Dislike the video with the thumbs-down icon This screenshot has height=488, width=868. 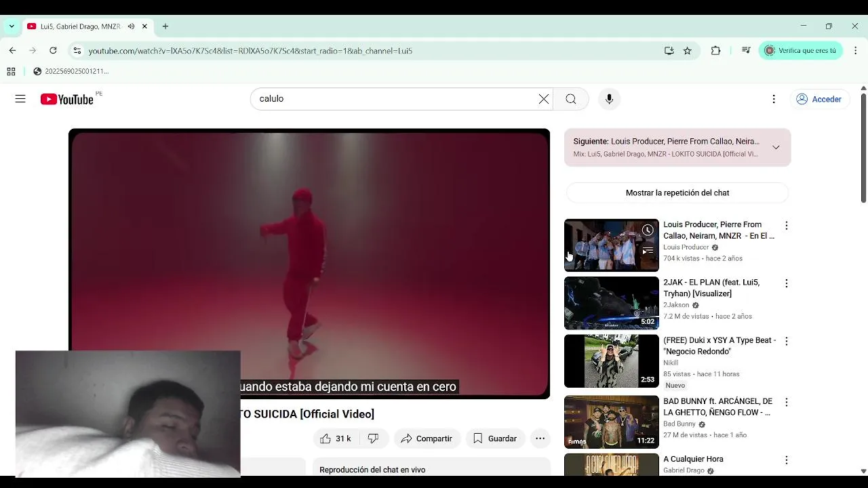(373, 439)
